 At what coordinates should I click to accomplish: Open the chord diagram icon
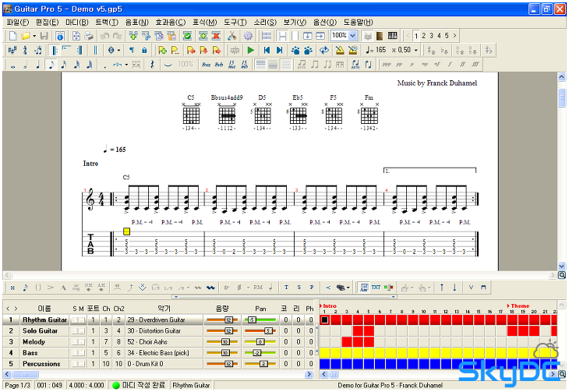pyautogui.click(x=364, y=288)
